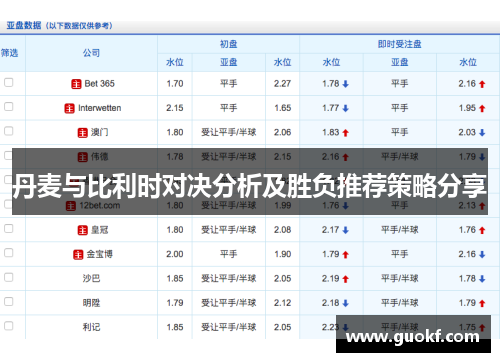Click blue down arrow after 2.03 in 澳门 row
The width and height of the screenshot is (500, 362).
pos(482,133)
